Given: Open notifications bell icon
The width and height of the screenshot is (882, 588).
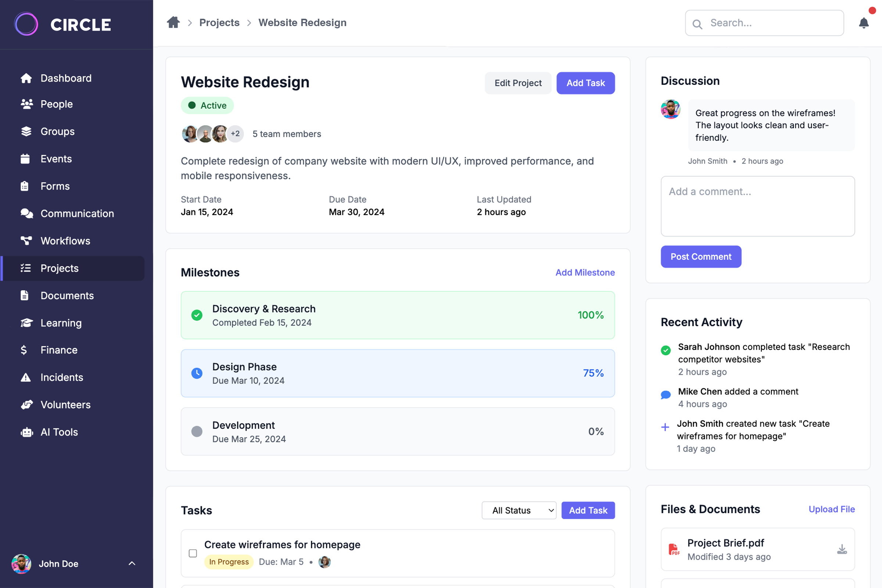Looking at the screenshot, I should (864, 23).
